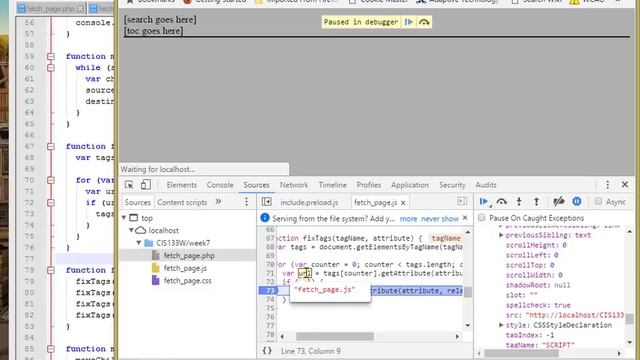This screenshot has width=640, height=360.
Task: Step out of current function
Action: 536,201
